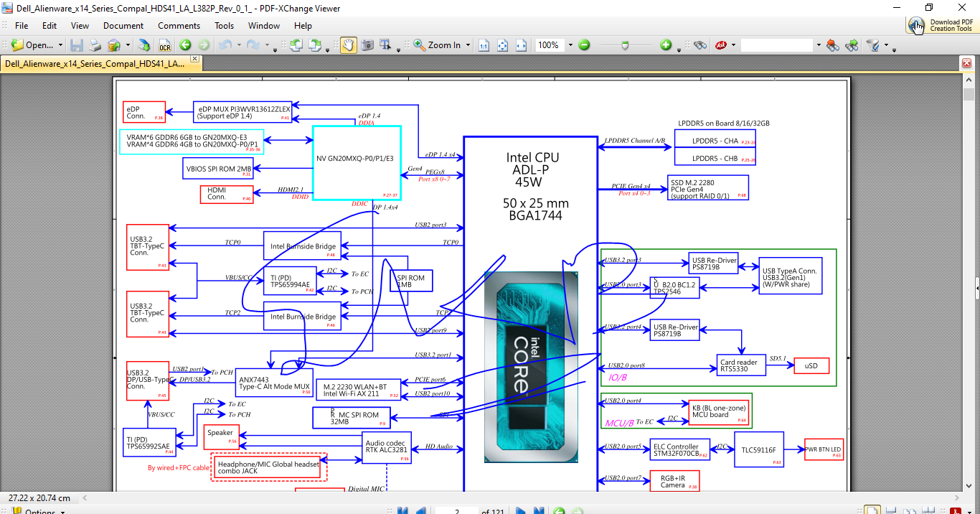Click the Open folder icon in the toolbar

pyautogui.click(x=17, y=45)
